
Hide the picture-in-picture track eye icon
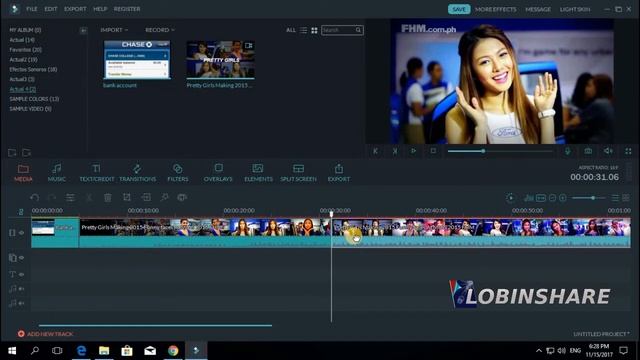coord(22,258)
